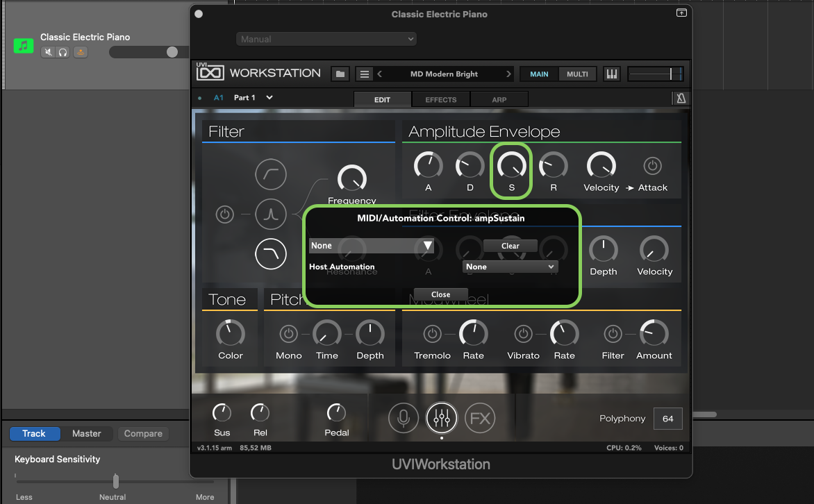Enable the Tremolo power switch

433,335
